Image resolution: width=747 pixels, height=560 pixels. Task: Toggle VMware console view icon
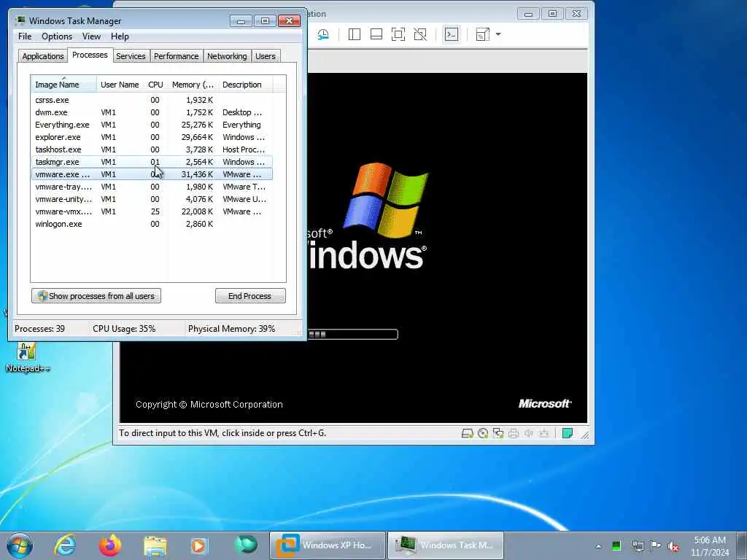point(451,34)
